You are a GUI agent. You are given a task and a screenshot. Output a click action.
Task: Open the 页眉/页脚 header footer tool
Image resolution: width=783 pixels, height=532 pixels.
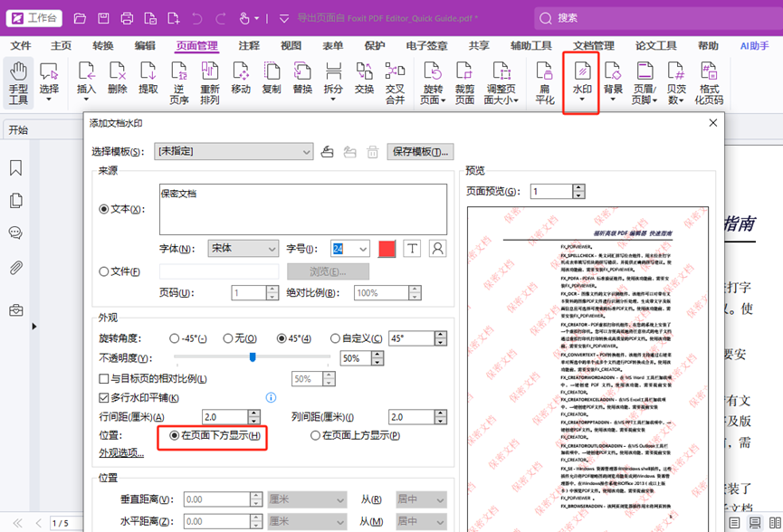645,81
